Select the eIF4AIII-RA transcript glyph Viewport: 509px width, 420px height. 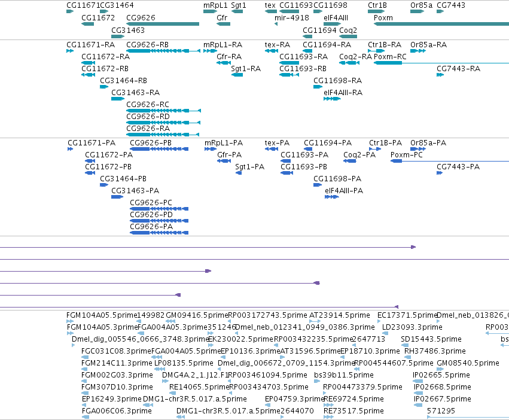coord(332,99)
